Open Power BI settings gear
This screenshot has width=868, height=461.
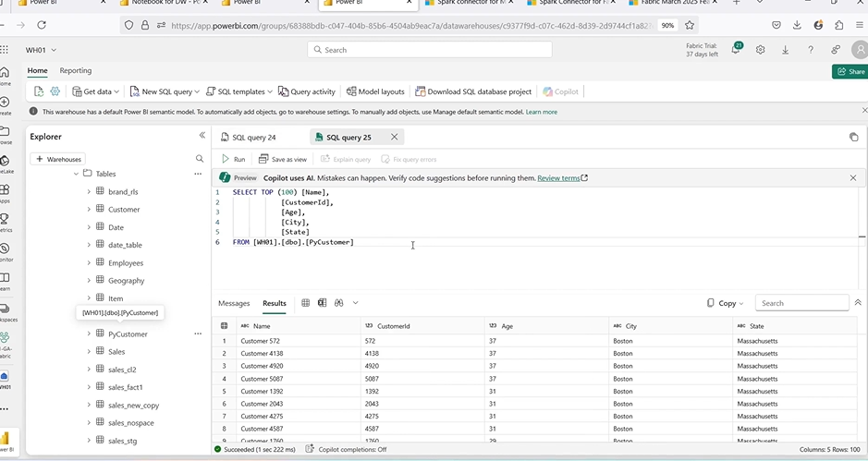click(761, 50)
